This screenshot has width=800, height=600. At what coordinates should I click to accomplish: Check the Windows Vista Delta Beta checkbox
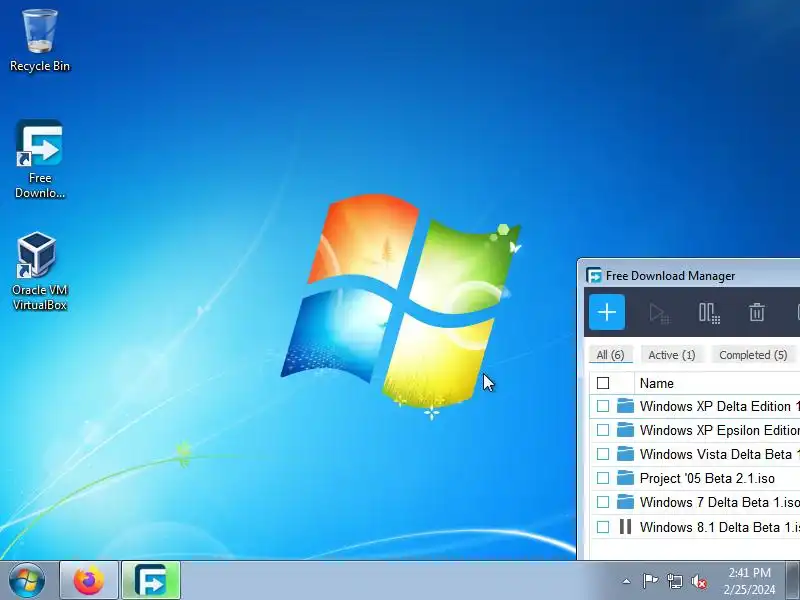(603, 454)
